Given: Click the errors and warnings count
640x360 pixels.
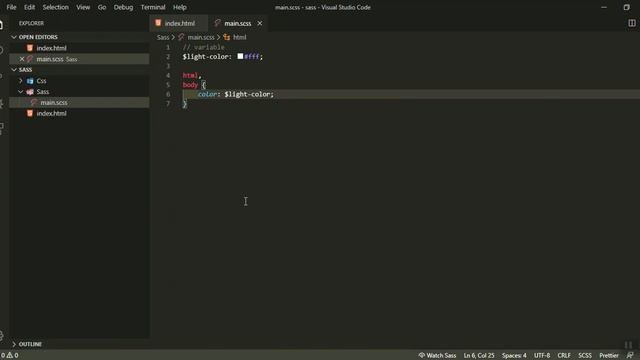Looking at the screenshot, I should click(x=9, y=356).
